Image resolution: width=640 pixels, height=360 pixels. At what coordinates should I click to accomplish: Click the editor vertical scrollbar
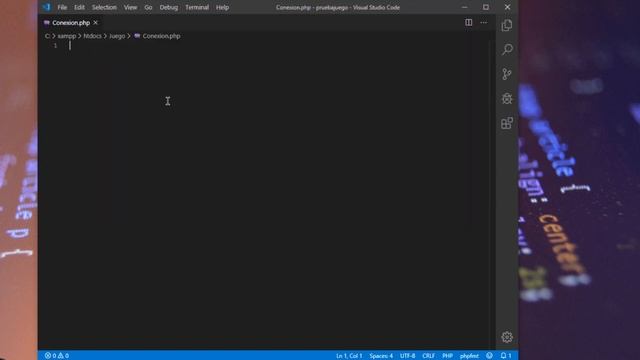click(x=493, y=195)
